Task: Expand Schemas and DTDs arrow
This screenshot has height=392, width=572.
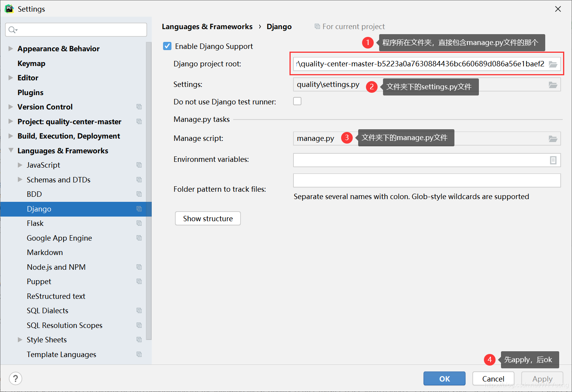Action: coord(20,180)
